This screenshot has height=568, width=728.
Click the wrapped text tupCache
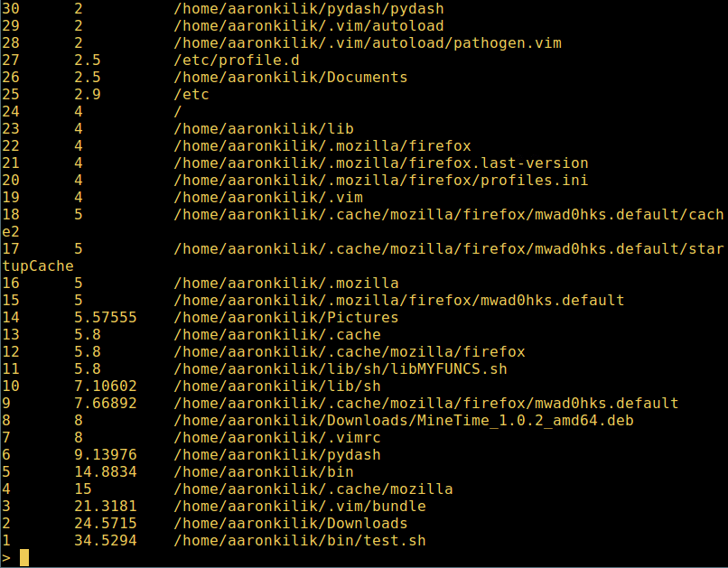point(38,266)
